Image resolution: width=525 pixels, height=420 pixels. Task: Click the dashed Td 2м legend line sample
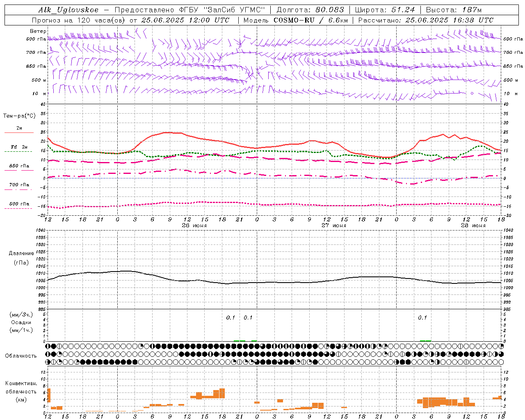pyautogui.click(x=18, y=151)
